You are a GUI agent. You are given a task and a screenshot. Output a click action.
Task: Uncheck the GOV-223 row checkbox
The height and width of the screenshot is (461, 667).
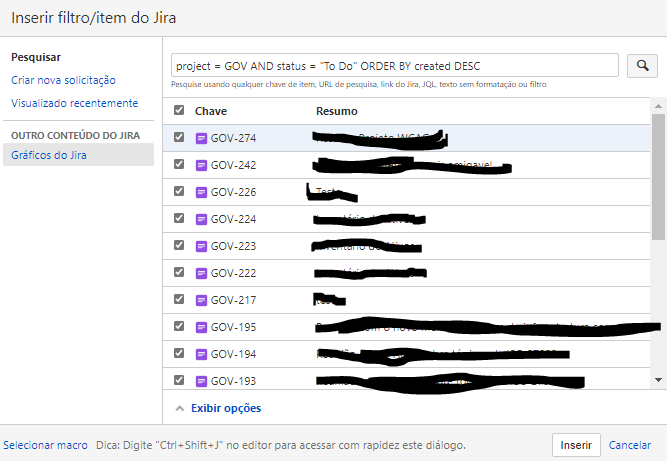coord(179,245)
